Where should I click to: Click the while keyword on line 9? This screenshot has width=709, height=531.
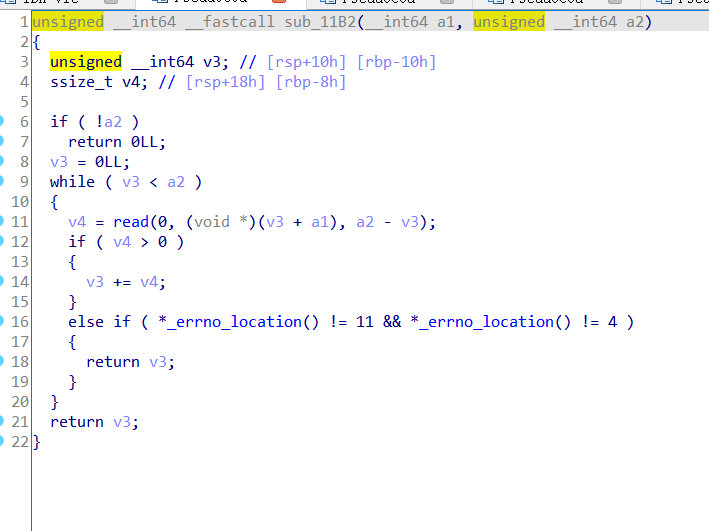72,182
